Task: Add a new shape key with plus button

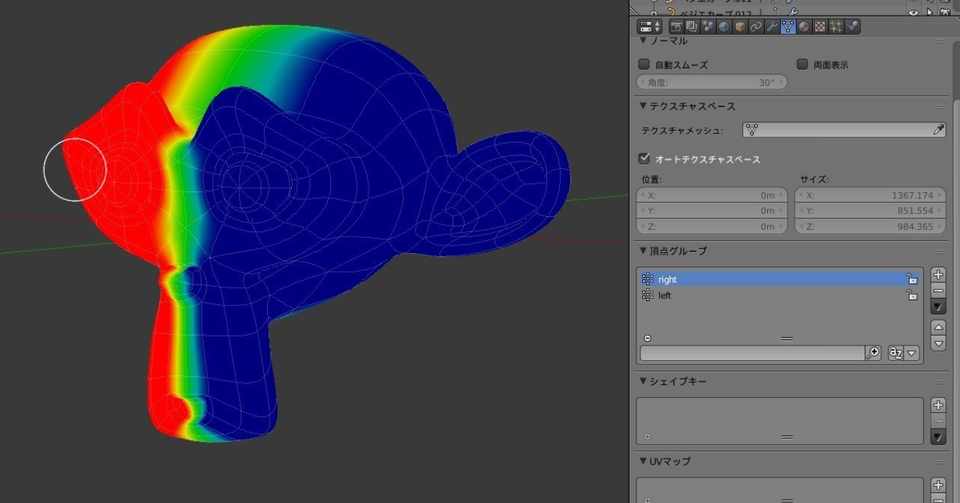Action: [938, 404]
